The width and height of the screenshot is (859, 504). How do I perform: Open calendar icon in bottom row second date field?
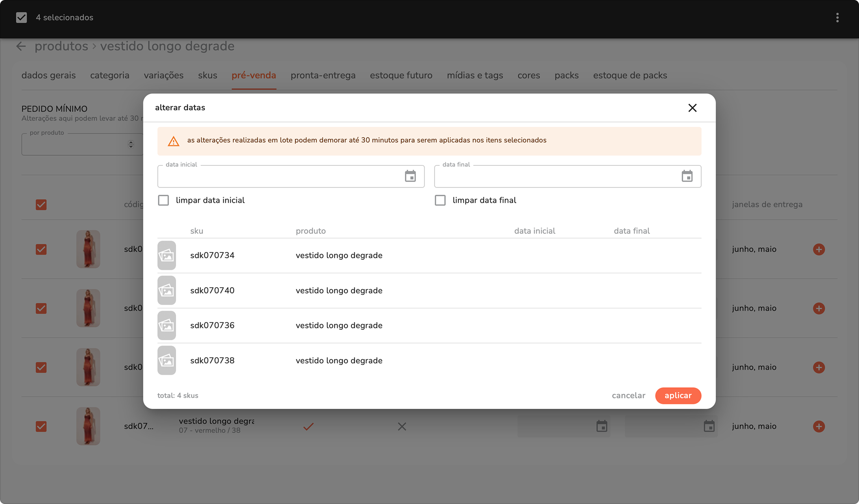(x=709, y=426)
